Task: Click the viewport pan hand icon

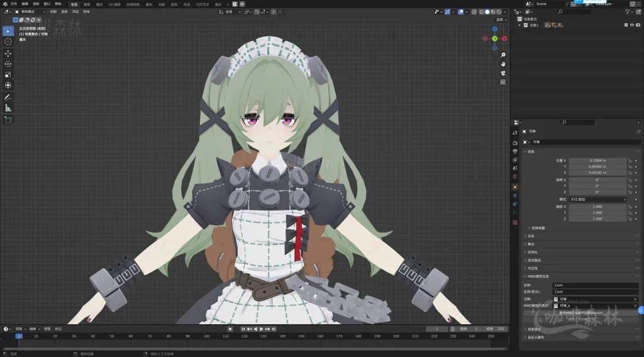Action: tap(502, 64)
